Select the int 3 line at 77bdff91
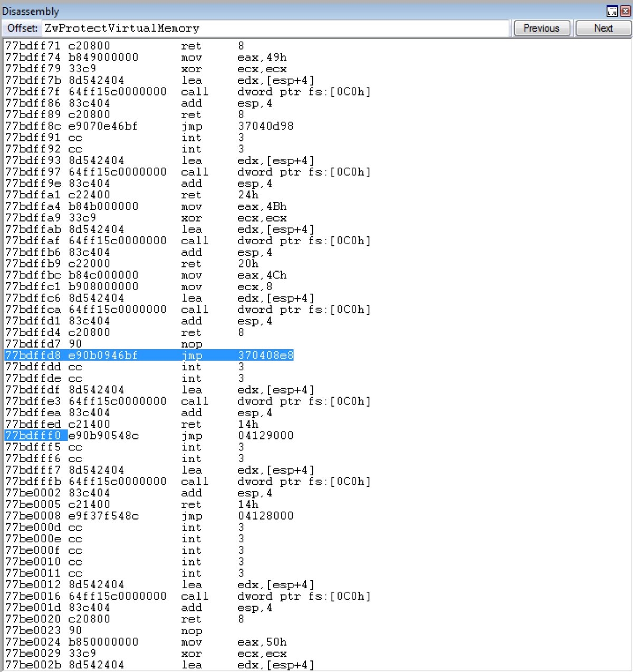 [124, 138]
